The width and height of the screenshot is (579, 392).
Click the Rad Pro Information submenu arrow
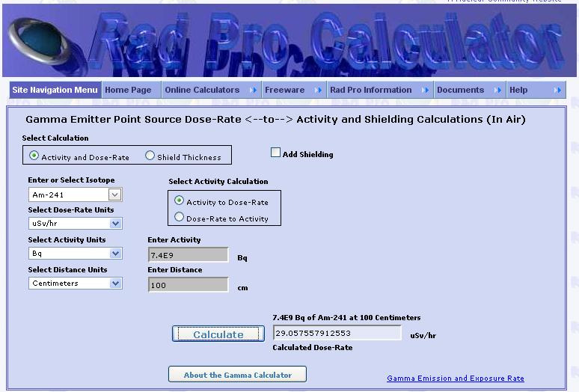pyautogui.click(x=426, y=90)
